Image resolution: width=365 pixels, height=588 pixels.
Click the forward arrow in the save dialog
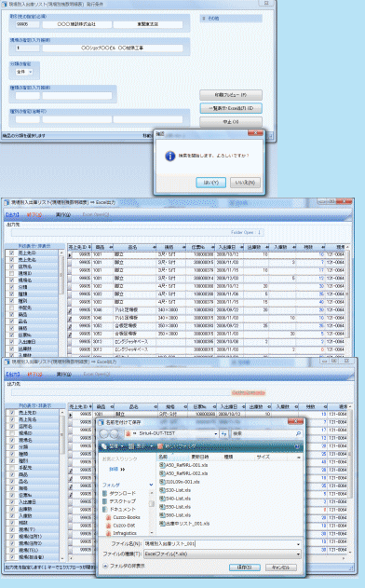pos(114,433)
